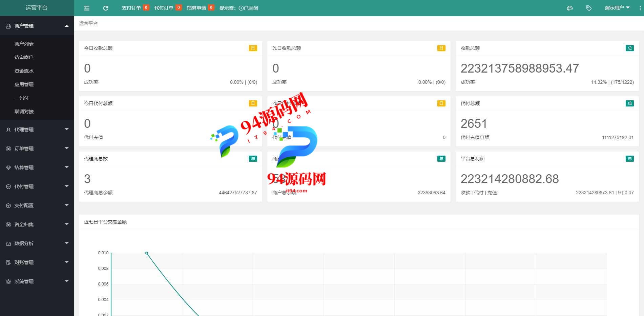
Task: Click the 近七日平台交易金额 chart title
Action: (105, 222)
